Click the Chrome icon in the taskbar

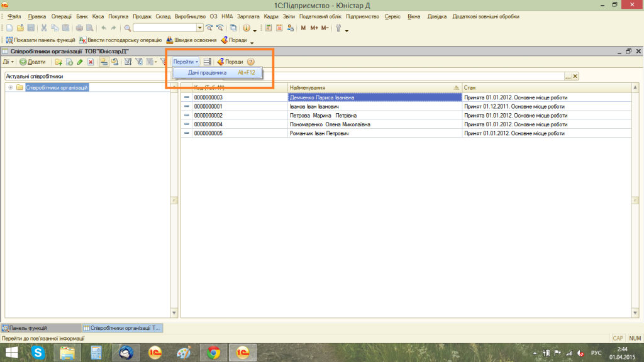click(x=214, y=353)
